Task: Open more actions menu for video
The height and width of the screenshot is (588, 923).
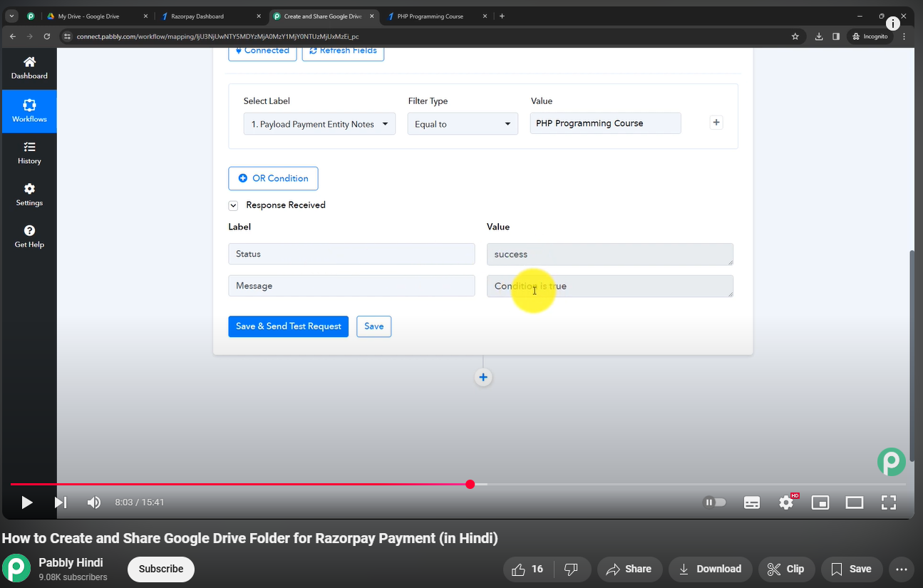Action: [901, 569]
